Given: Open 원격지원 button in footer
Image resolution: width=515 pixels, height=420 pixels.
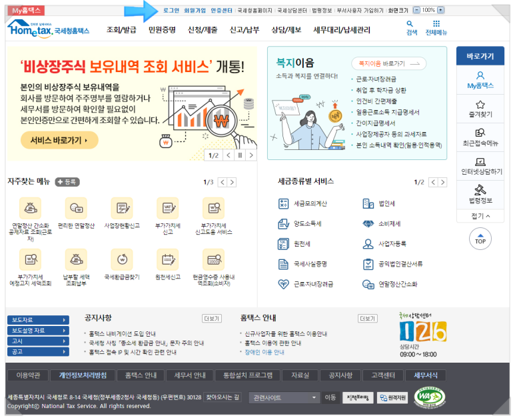Looking at the screenshot, I should tap(392, 397).
